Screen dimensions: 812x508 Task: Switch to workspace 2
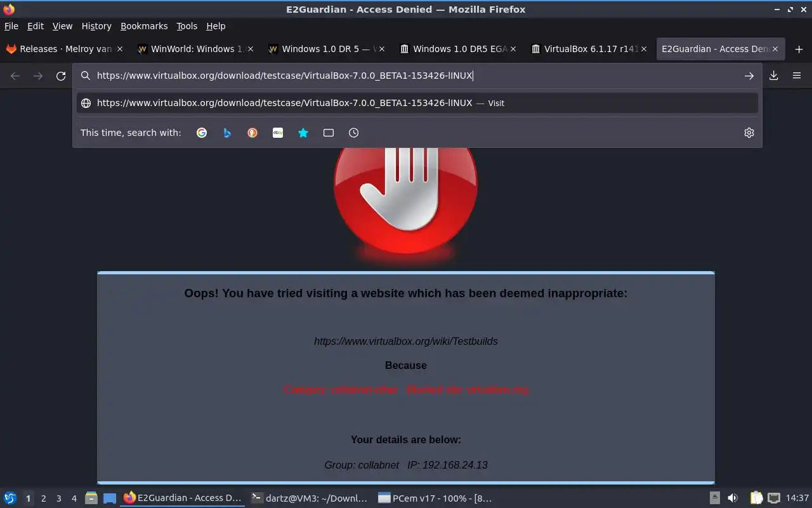tap(43, 498)
